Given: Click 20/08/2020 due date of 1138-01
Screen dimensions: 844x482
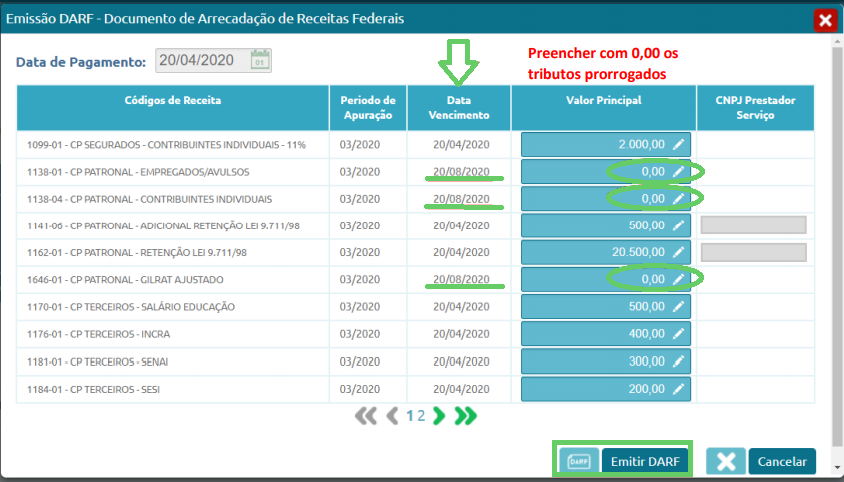Looking at the screenshot, I should tap(461, 172).
